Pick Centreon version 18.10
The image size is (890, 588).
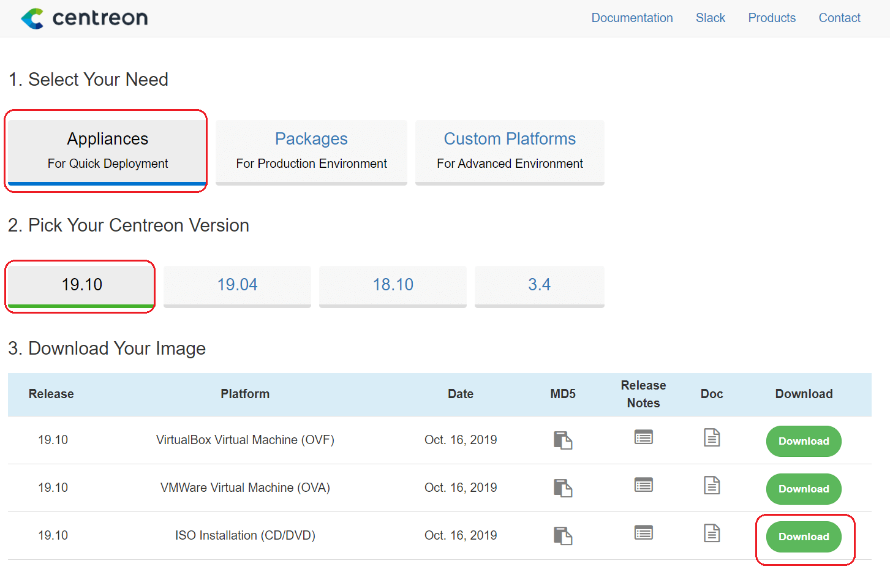393,286
